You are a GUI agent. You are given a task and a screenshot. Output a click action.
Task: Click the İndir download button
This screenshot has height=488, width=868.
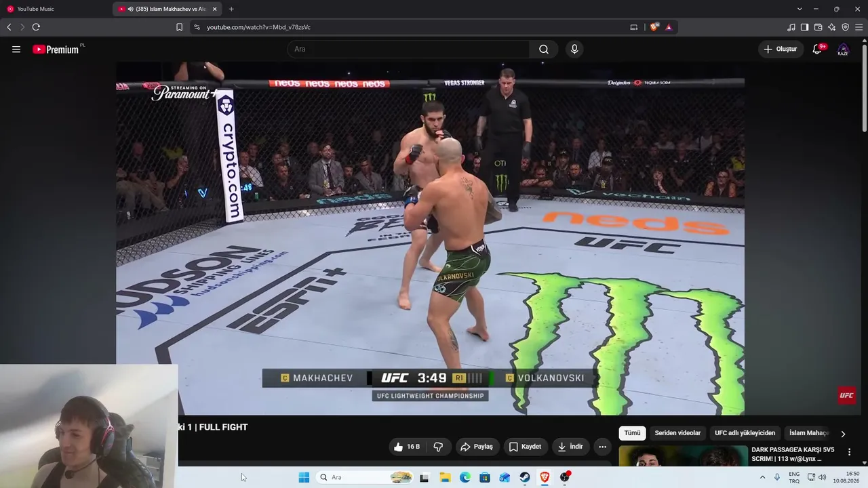point(570,447)
